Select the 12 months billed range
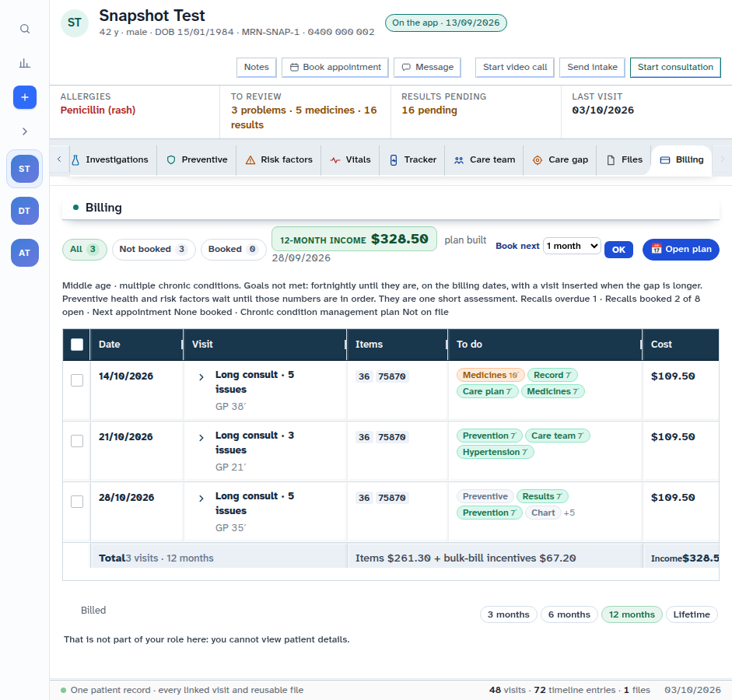This screenshot has height=700, width=732. point(632,614)
